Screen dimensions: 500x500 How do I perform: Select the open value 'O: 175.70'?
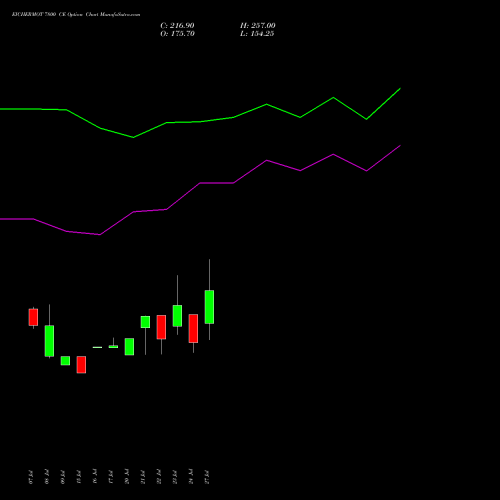click(177, 34)
